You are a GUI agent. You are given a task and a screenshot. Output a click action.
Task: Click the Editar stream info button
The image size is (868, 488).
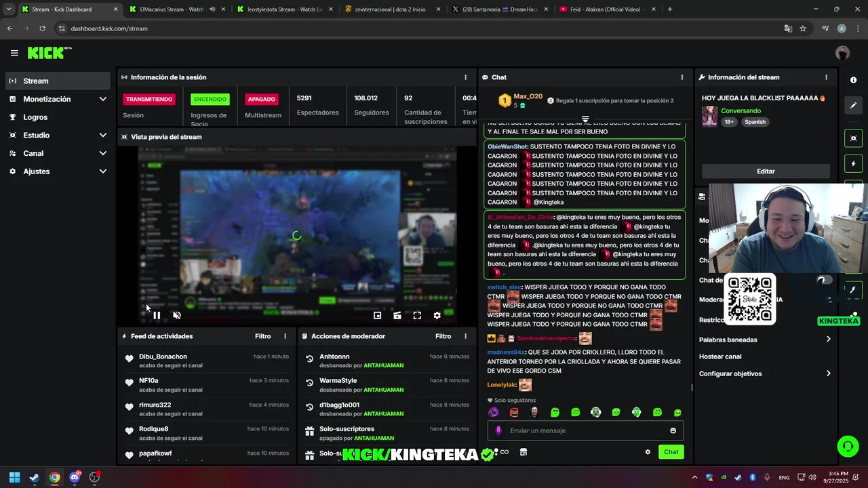[766, 171]
